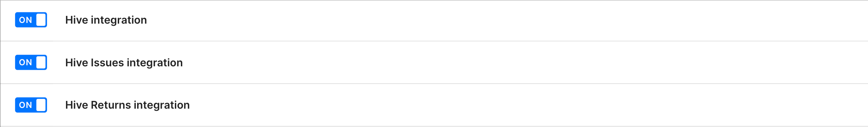Disable the Hive integration feature
The width and height of the screenshot is (868, 127).
pos(31,20)
